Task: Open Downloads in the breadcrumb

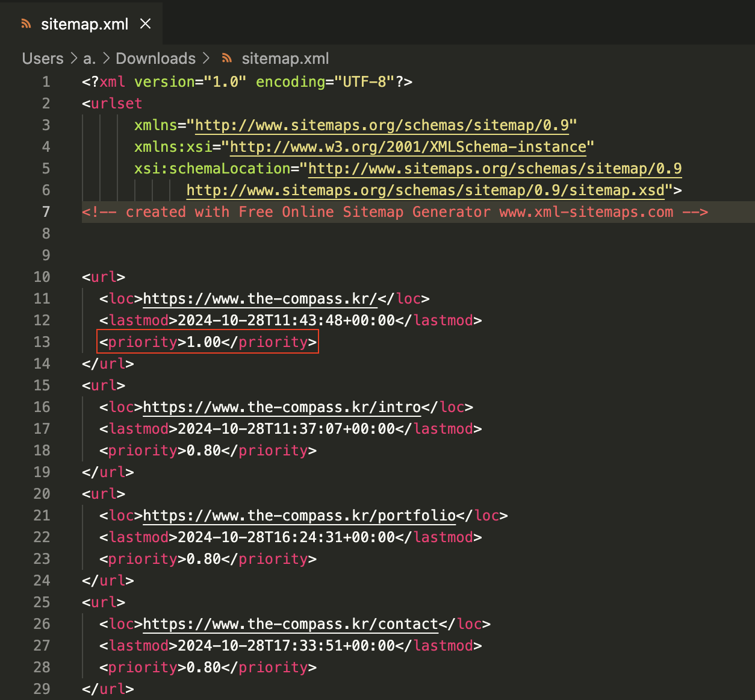Action: [155, 58]
